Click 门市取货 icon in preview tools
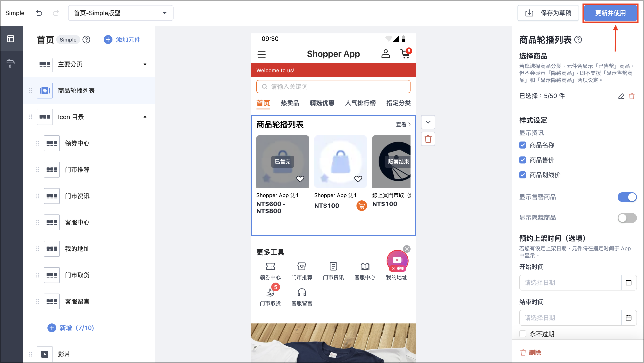644x363 pixels. tap(270, 292)
